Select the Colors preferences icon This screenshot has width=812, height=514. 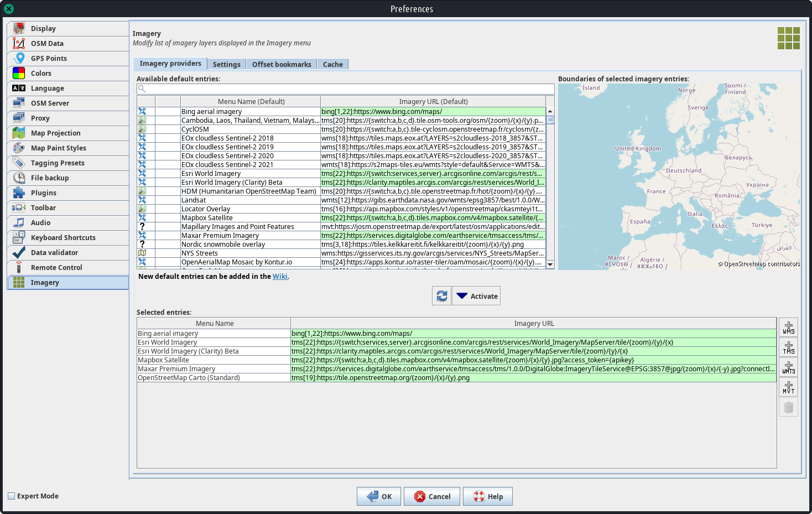19,73
